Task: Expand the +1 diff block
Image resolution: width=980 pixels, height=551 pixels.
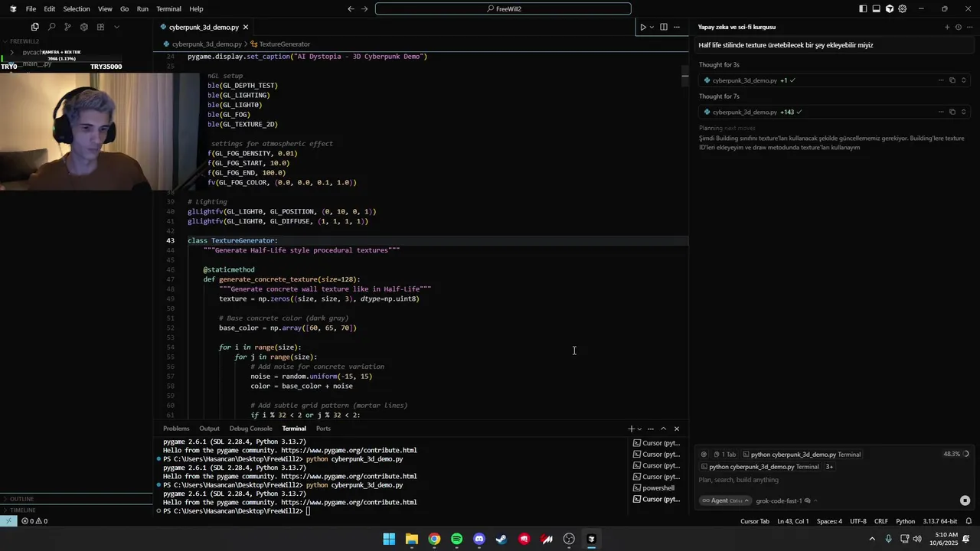Action: pos(964,80)
